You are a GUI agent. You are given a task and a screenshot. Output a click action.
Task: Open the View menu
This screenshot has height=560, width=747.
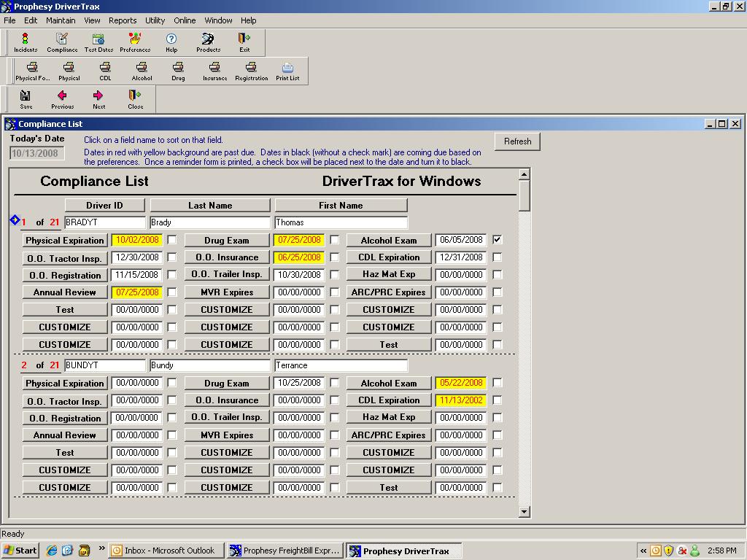92,20
